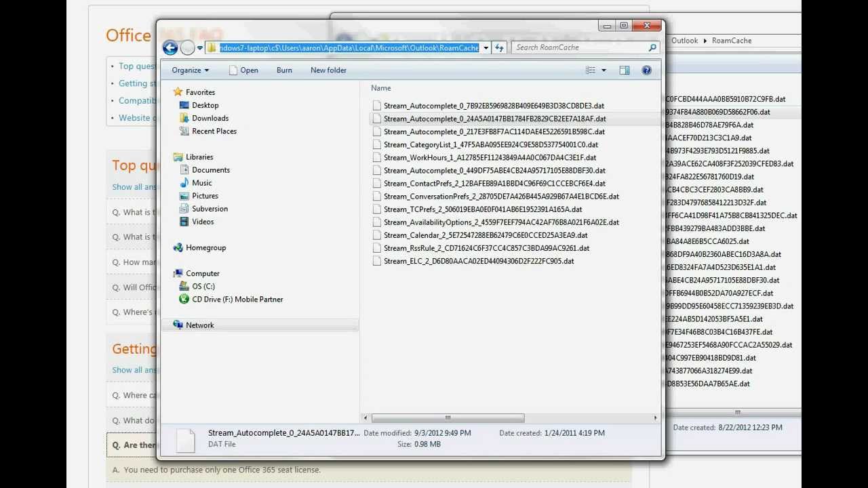Click Outlook breadcrumb in background Explorer window
Image resolution: width=868 pixels, height=488 pixels.
point(684,41)
